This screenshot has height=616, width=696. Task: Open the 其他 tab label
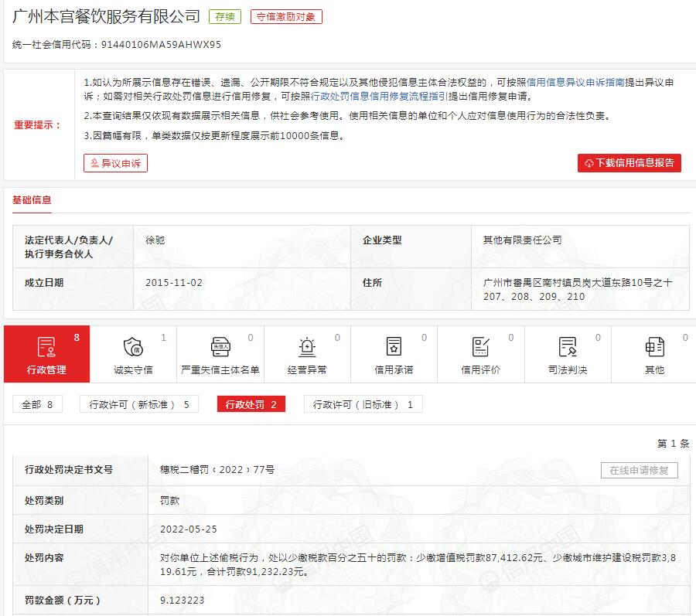[655, 370]
